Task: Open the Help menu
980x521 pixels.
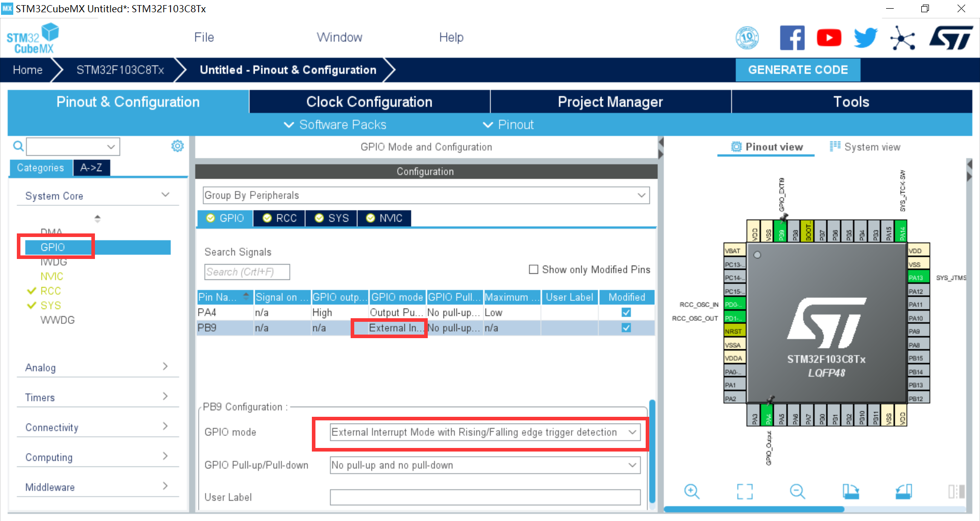Action: [x=451, y=37]
